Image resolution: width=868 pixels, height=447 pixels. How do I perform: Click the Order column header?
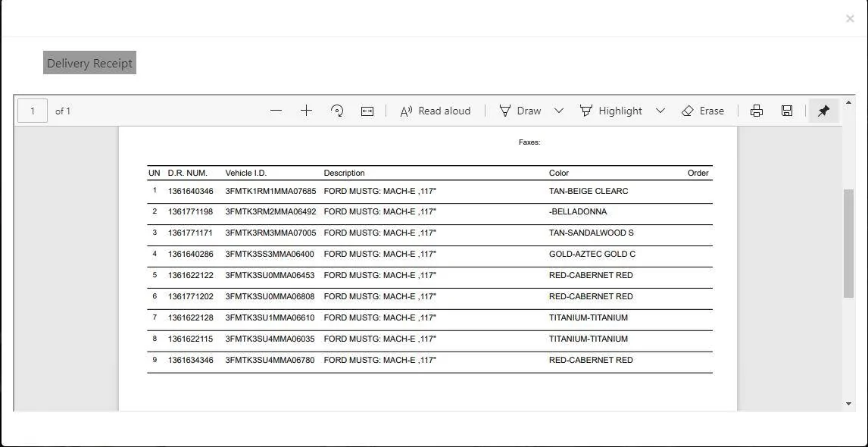698,173
